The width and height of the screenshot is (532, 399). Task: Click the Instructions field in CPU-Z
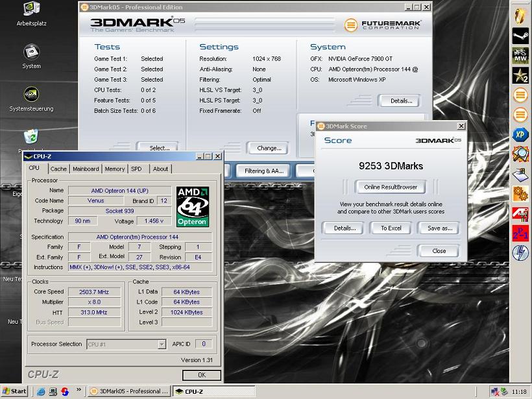coord(140,267)
